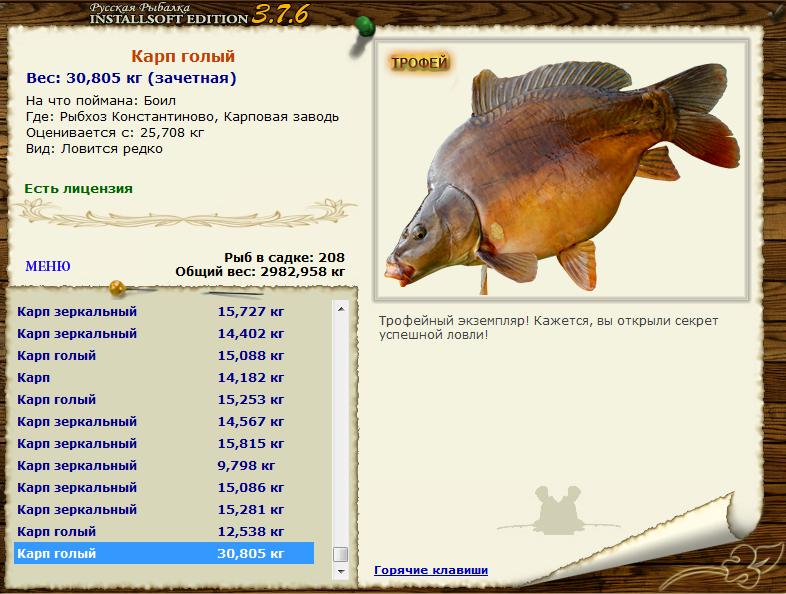Select the Карп зеркальный 15,086 кг row

(x=164, y=488)
